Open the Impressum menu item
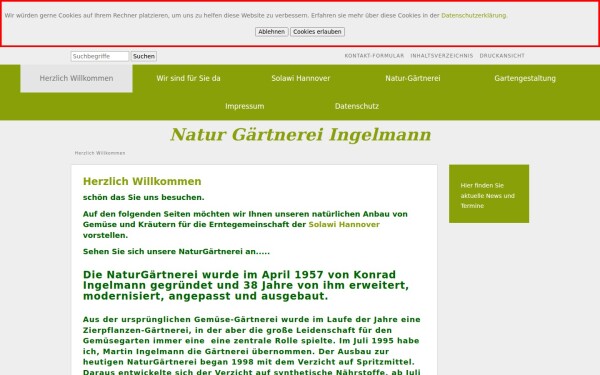600x375 pixels. coord(245,106)
